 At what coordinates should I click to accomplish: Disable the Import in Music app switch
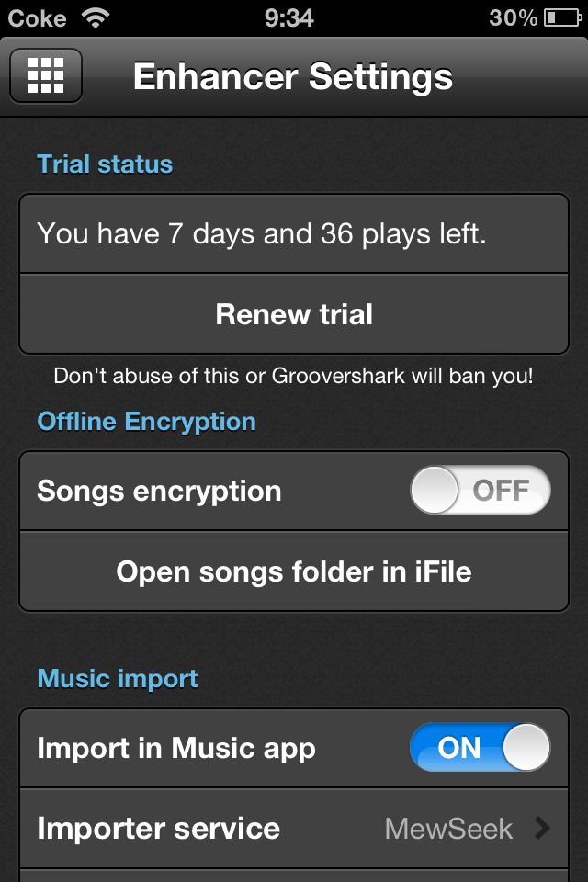(480, 747)
